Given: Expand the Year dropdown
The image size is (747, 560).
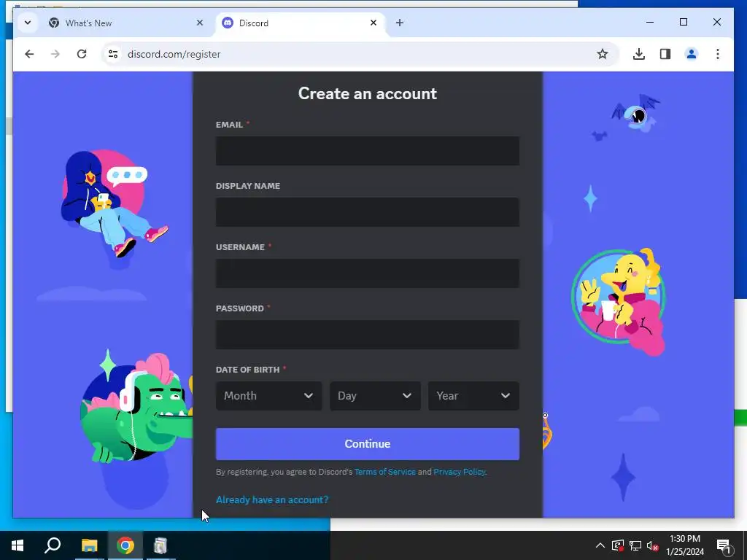Looking at the screenshot, I should 473,396.
